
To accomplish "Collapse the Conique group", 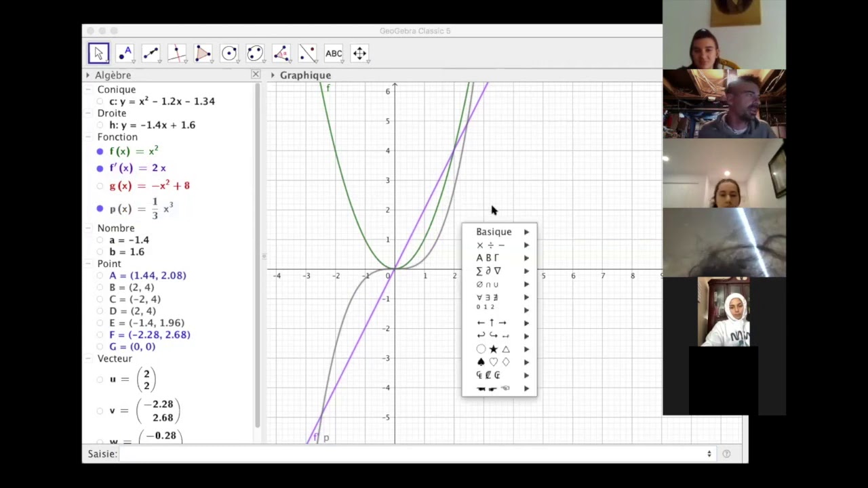I will (x=89, y=89).
